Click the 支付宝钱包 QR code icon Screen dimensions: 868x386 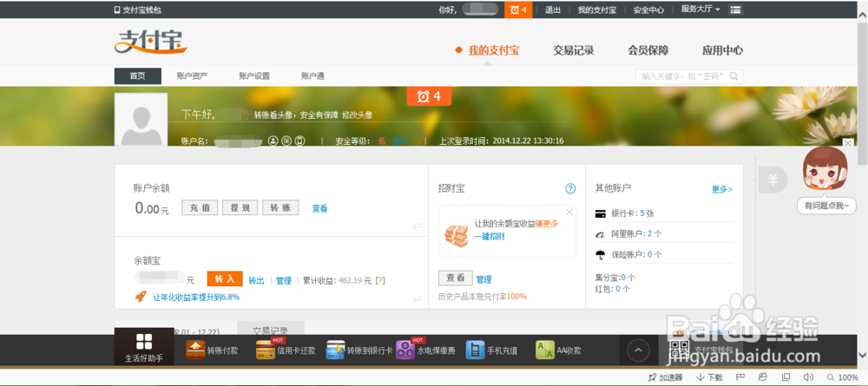680,349
